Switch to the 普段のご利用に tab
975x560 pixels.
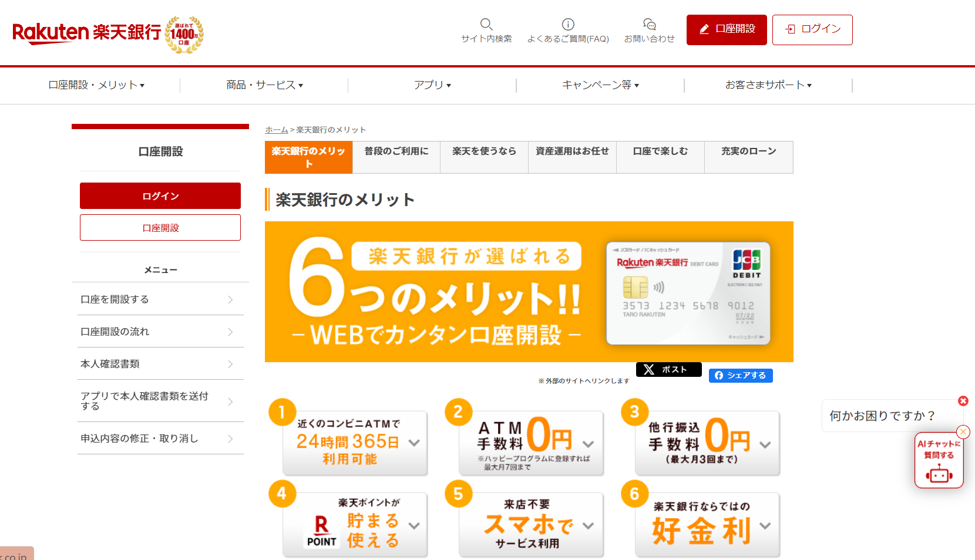pyautogui.click(x=396, y=157)
